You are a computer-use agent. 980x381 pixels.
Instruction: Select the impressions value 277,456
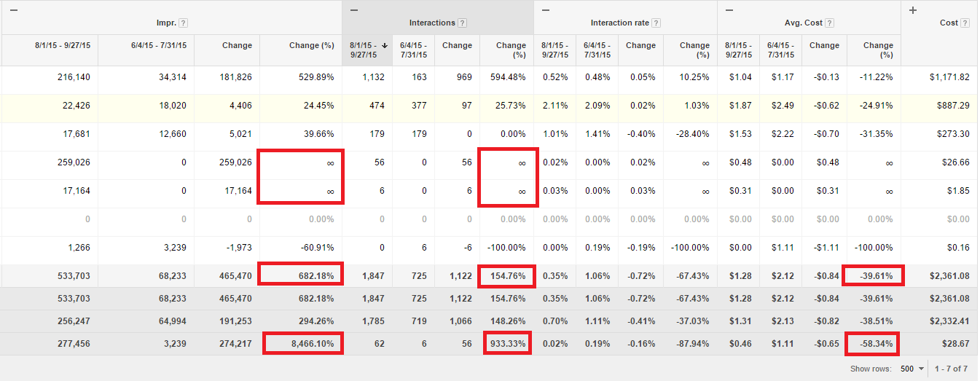(74, 344)
